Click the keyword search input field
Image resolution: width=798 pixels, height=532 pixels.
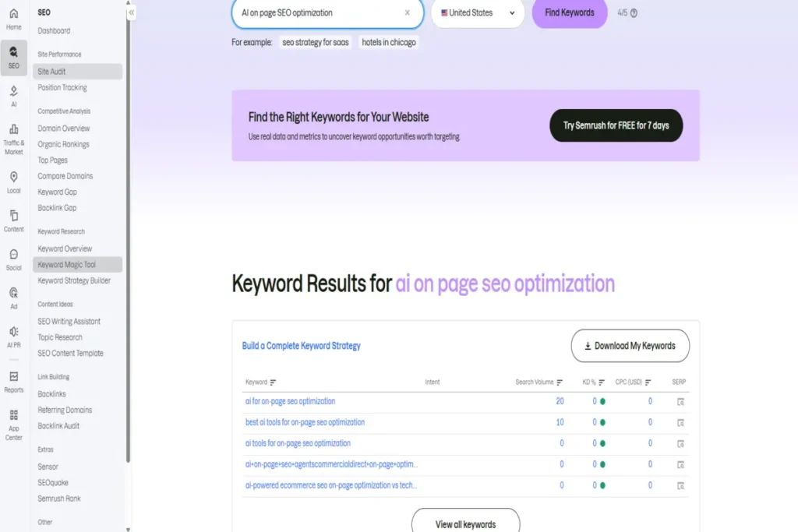320,12
